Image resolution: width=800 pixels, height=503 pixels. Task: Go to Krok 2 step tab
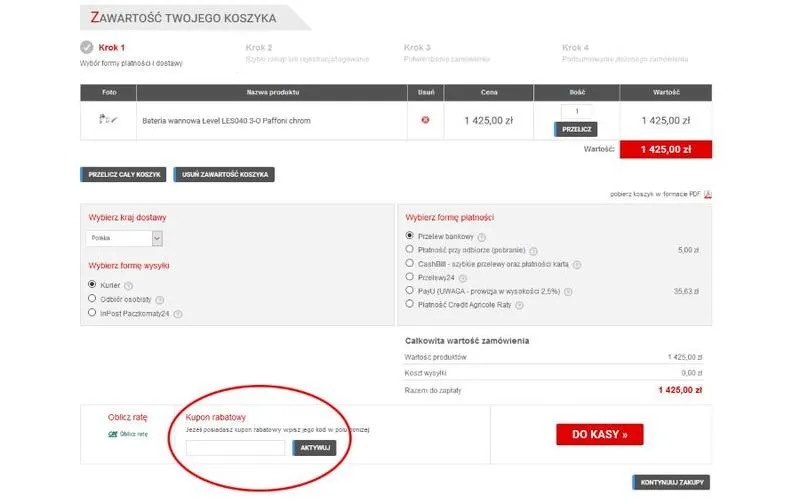click(258, 47)
